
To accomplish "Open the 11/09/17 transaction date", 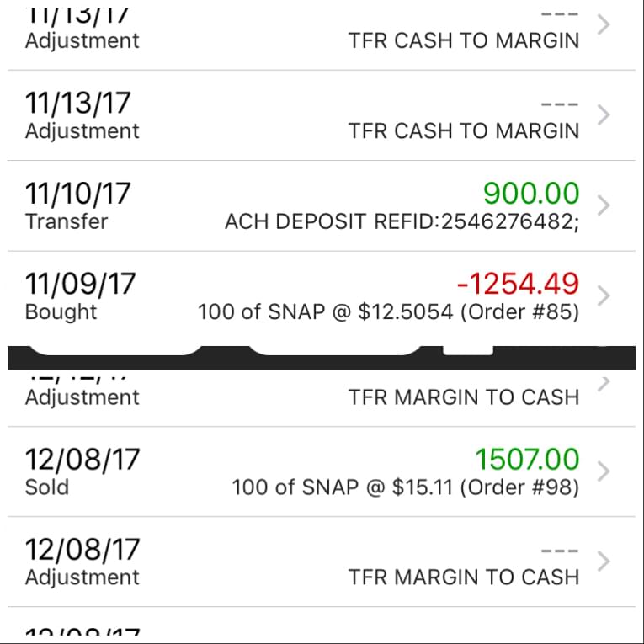I will coord(80,284).
